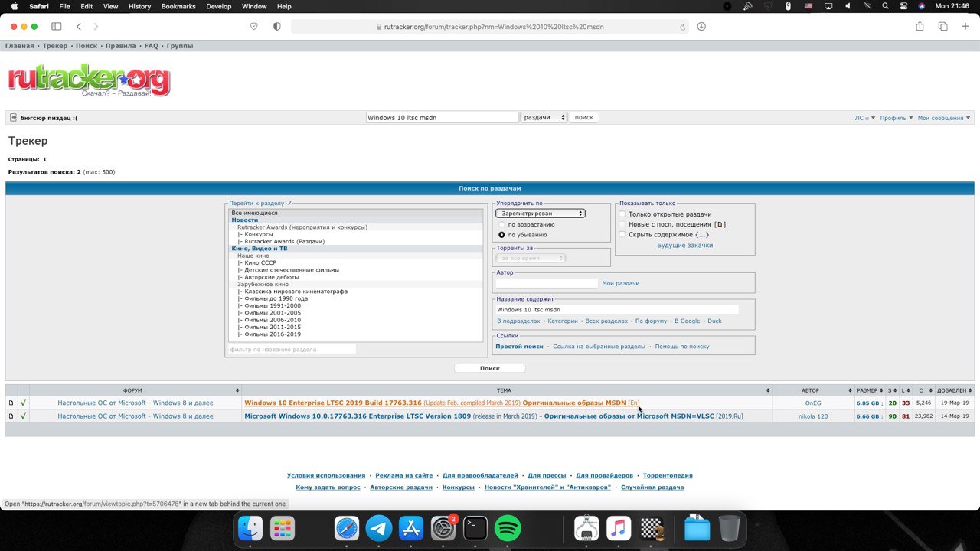Select the 'по возрастанию' radio button
Viewport: 980px width, 551px height.
tap(502, 225)
